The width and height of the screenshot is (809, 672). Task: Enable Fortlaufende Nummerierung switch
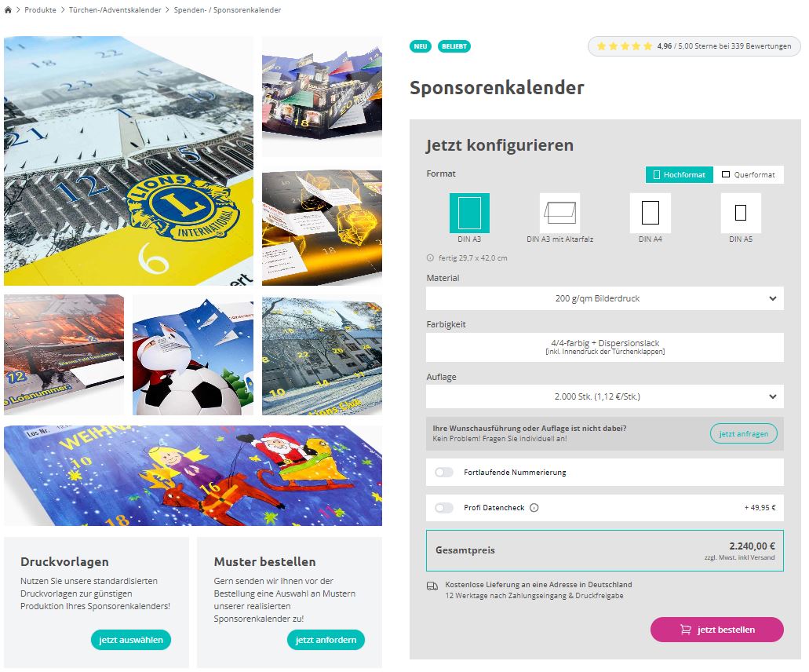(443, 473)
